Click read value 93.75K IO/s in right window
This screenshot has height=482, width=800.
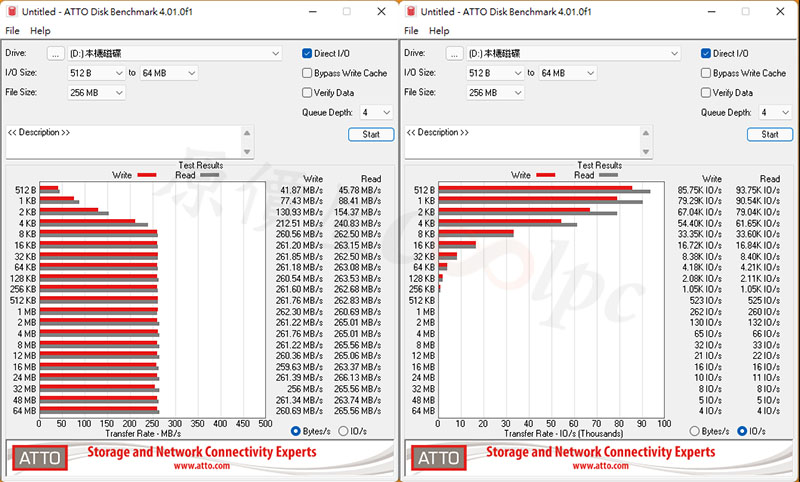[758, 190]
